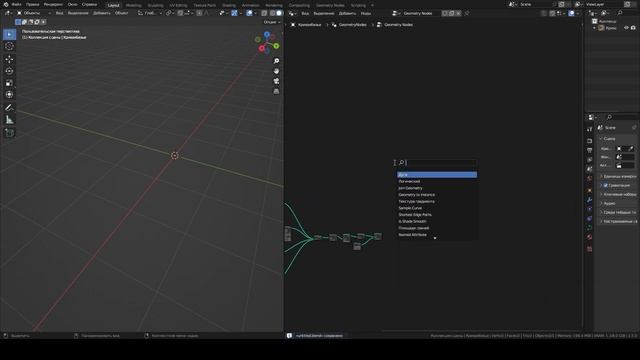This screenshot has height=360, width=640.
Task: Switch to the Modeling workspace tab
Action: tap(133, 5)
